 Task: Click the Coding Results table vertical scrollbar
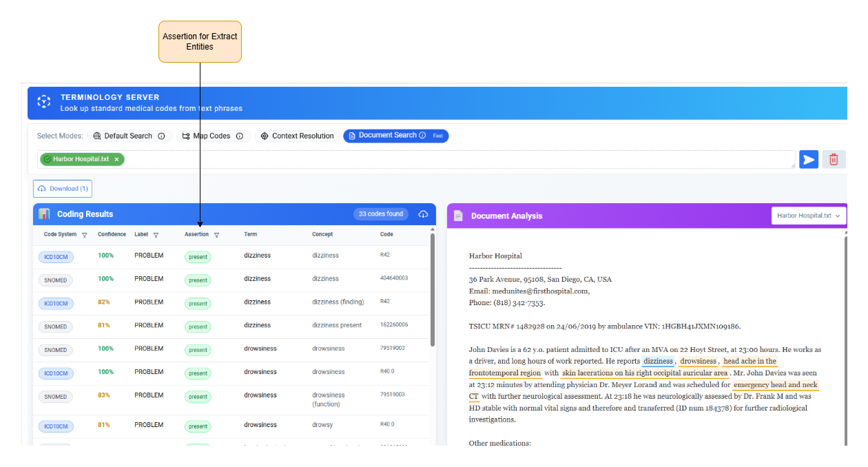433,289
